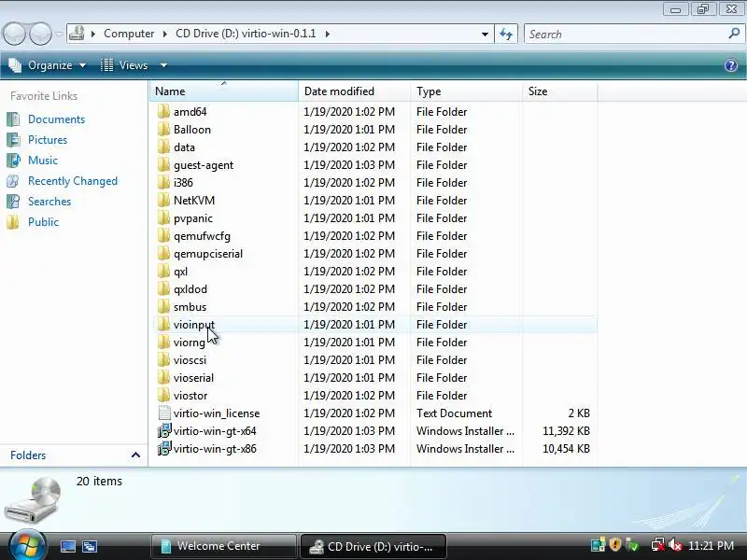This screenshot has height=560, width=747.
Task: Open Documents favorite link
Action: tap(56, 119)
